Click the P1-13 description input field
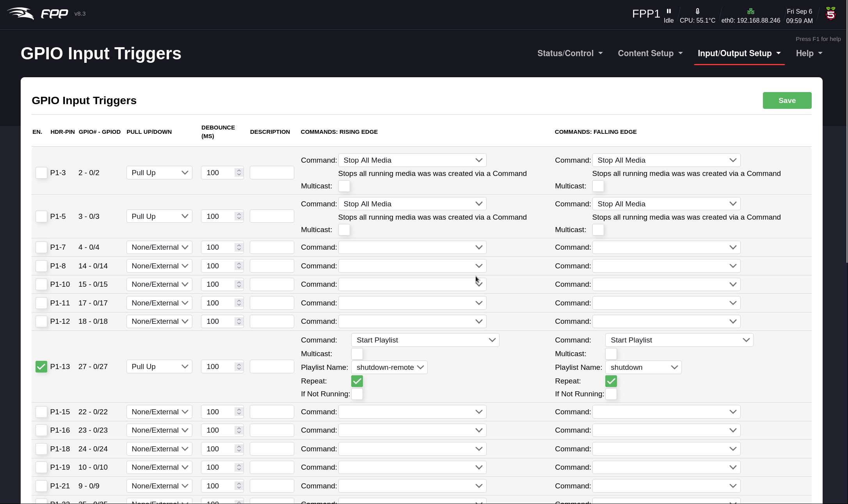This screenshot has width=848, height=504. pyautogui.click(x=272, y=367)
